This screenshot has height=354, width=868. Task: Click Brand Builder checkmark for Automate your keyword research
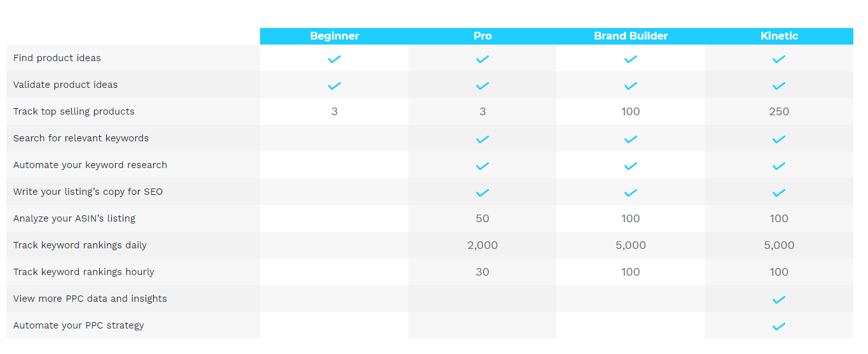point(630,166)
